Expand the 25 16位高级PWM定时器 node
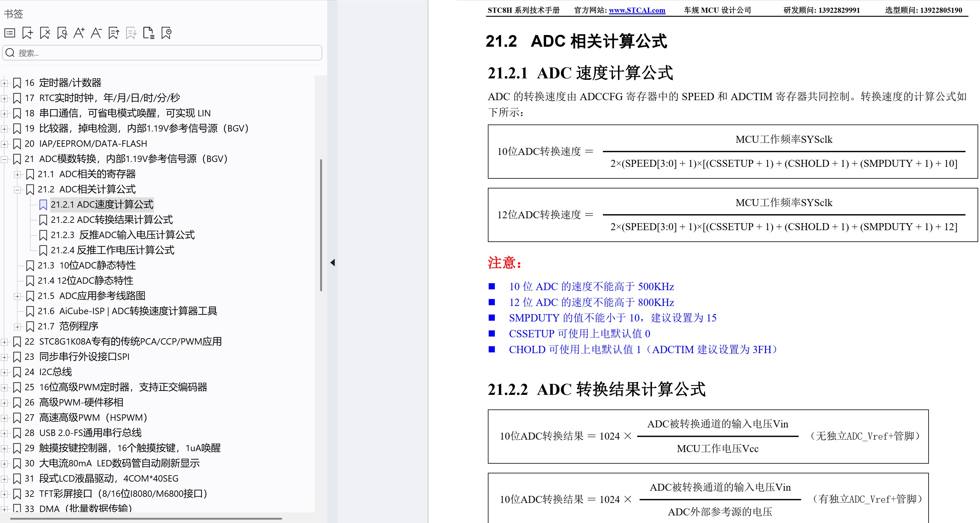 click(4, 388)
